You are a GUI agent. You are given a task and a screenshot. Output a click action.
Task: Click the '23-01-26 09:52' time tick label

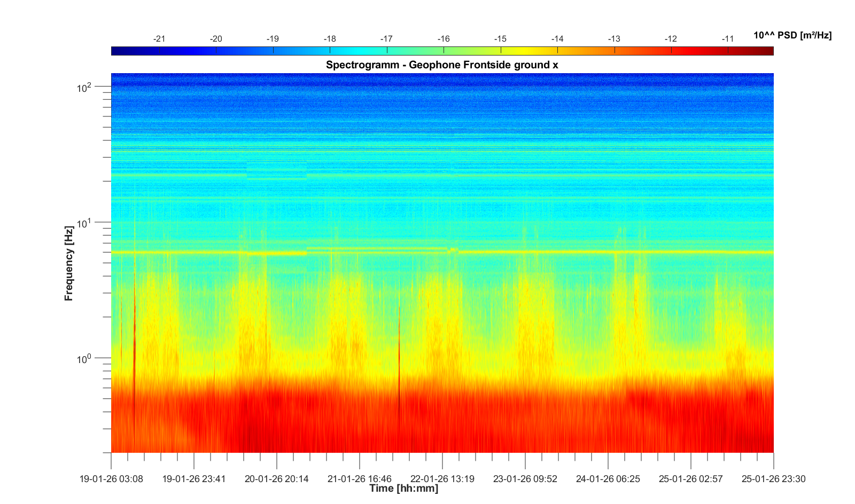pyautogui.click(x=525, y=479)
